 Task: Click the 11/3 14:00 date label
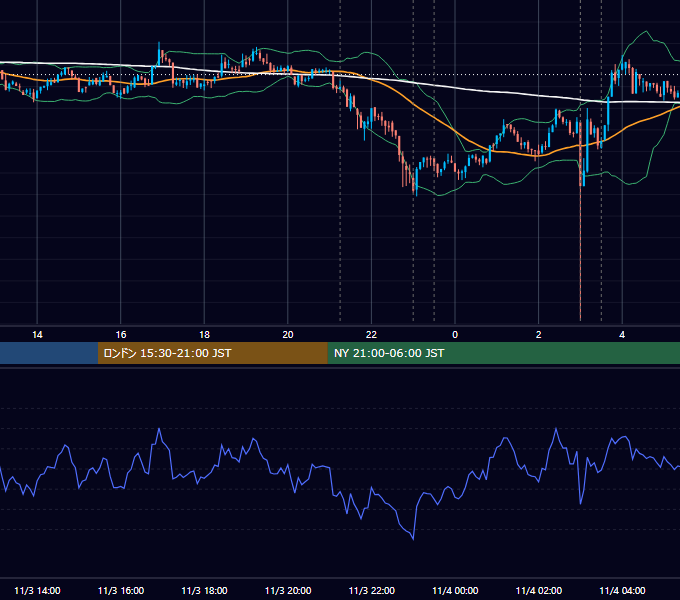[37, 590]
